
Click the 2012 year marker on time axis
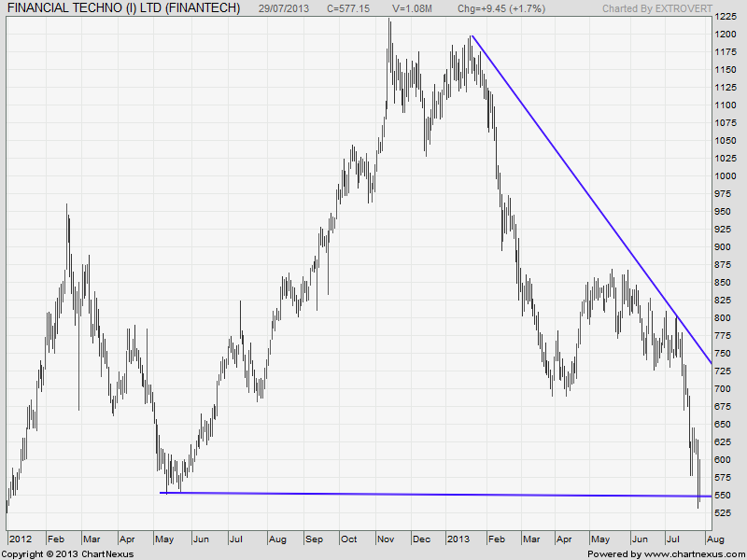[20, 539]
